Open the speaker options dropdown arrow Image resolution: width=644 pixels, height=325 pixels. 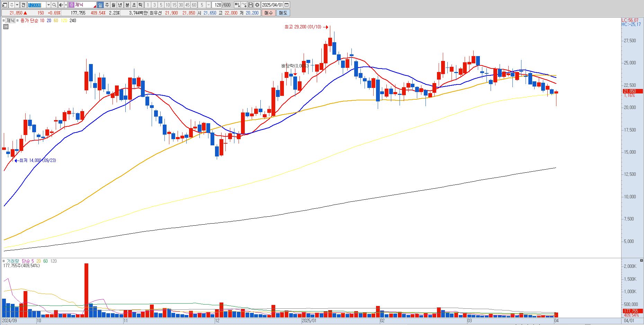pos(66,5)
